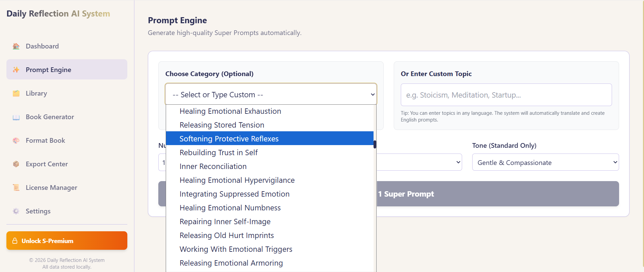Click the Settings gear icon
644x272 pixels.
(x=16, y=211)
